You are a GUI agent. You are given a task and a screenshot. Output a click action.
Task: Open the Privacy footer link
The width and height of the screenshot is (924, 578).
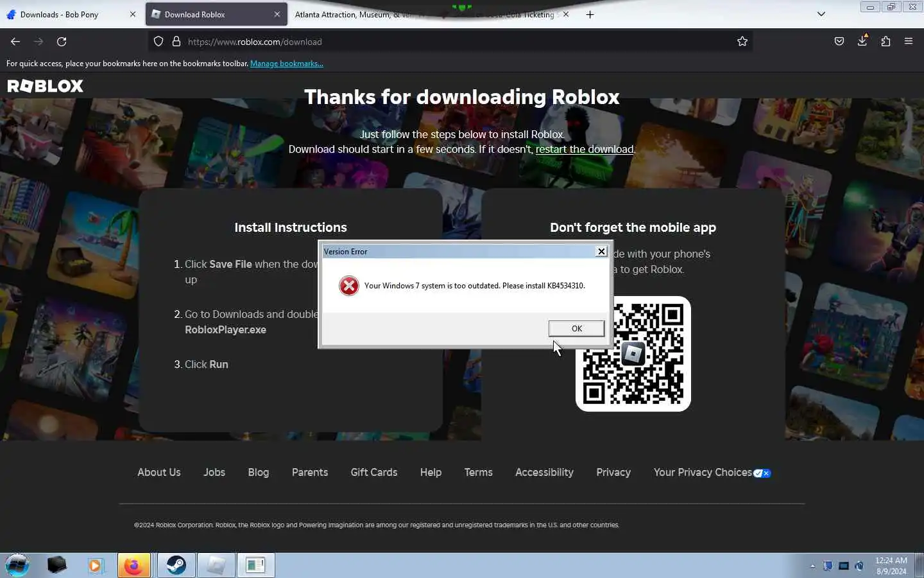point(613,472)
